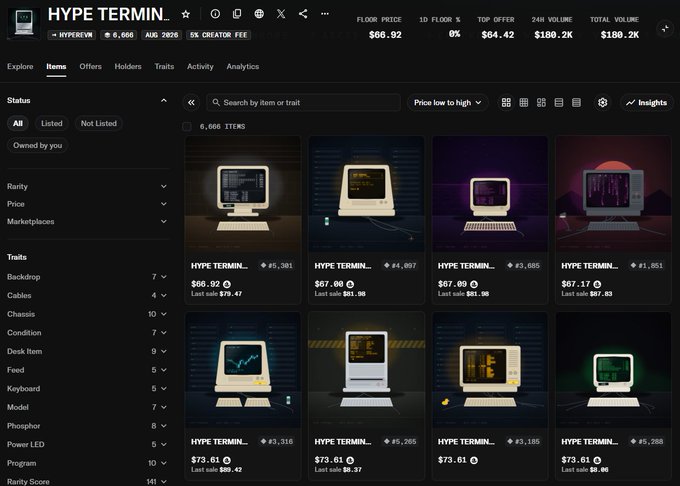This screenshot has width=680, height=486.
Task: Click the rarity rank badge #5,288
Action: (x=647, y=442)
